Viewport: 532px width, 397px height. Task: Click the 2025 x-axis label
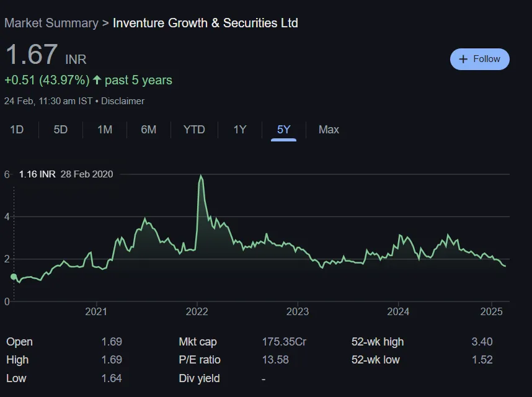491,311
